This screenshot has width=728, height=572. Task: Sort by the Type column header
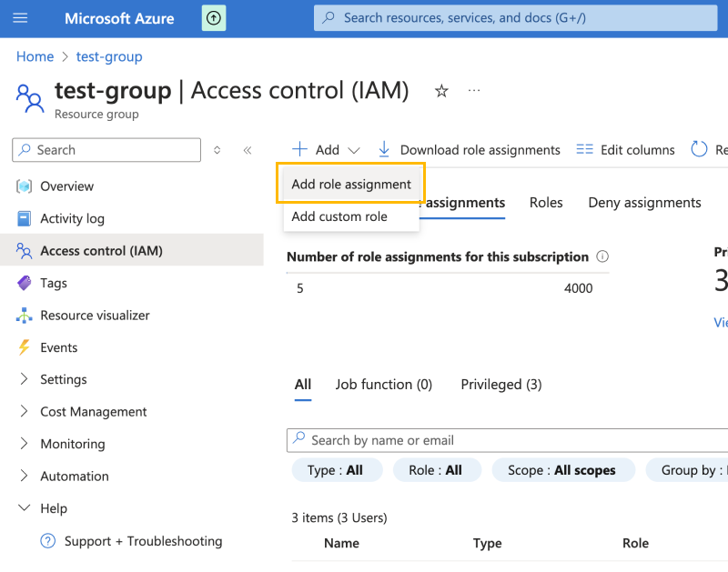click(x=487, y=543)
